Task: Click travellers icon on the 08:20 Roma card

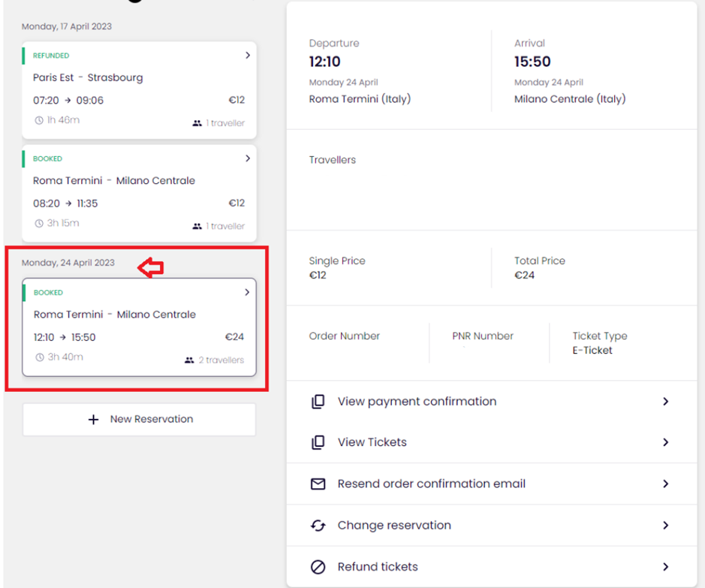Action: tap(197, 226)
